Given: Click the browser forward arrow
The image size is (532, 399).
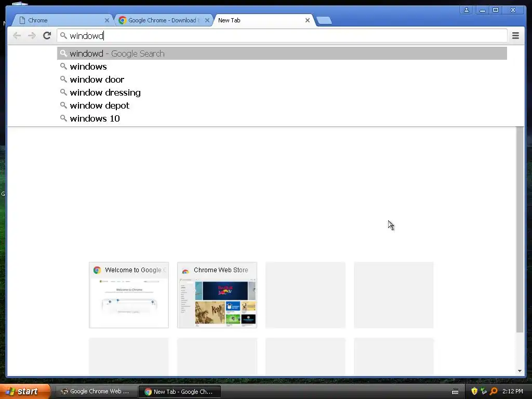Looking at the screenshot, I should coord(32,36).
